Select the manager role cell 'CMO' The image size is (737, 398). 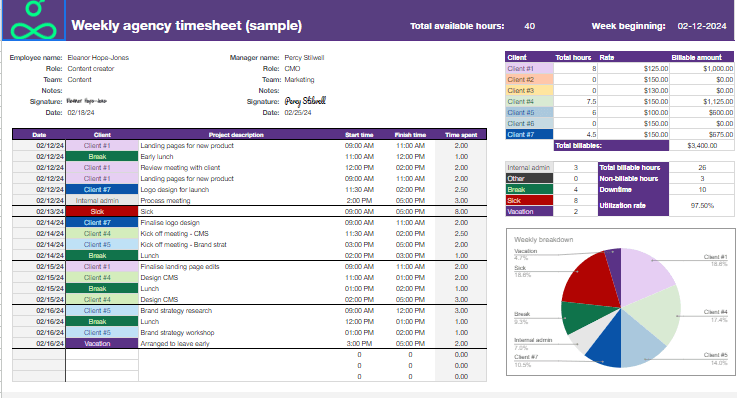[x=292, y=69]
